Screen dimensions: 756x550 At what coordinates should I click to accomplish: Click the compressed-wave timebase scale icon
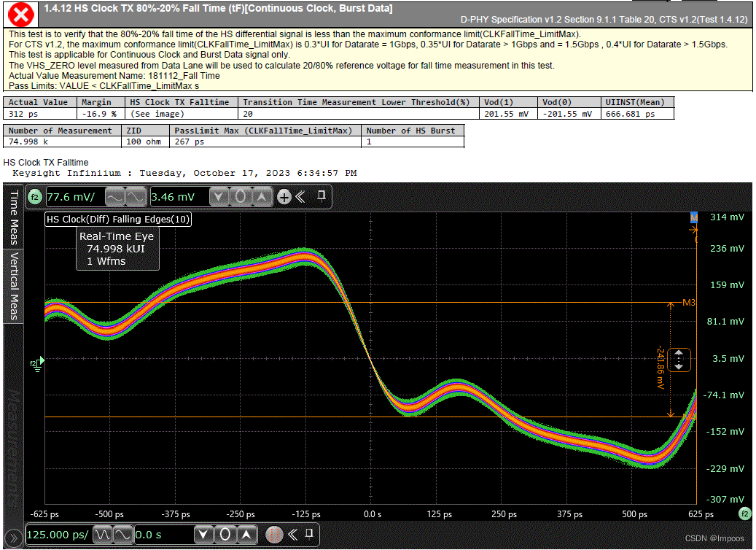[103, 535]
